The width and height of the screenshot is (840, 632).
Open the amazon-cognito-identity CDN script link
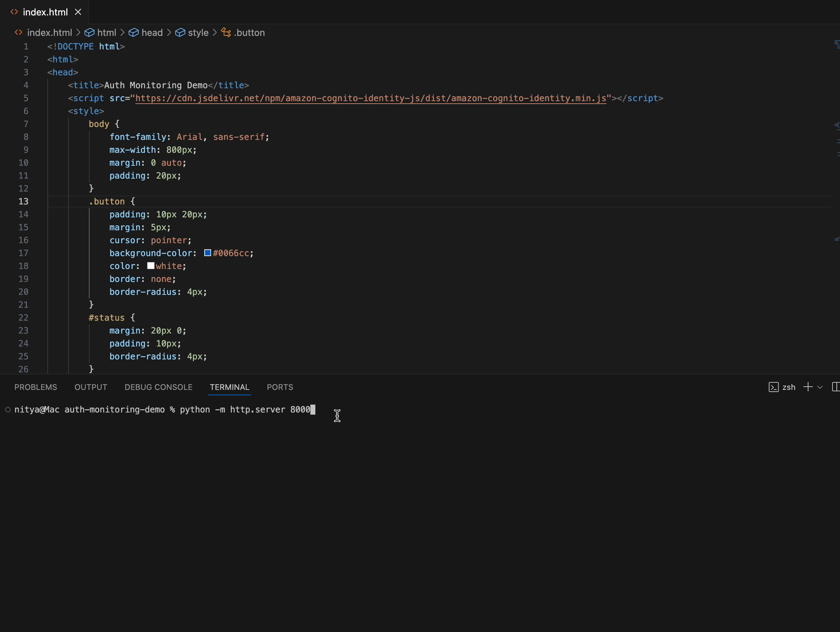coord(370,98)
